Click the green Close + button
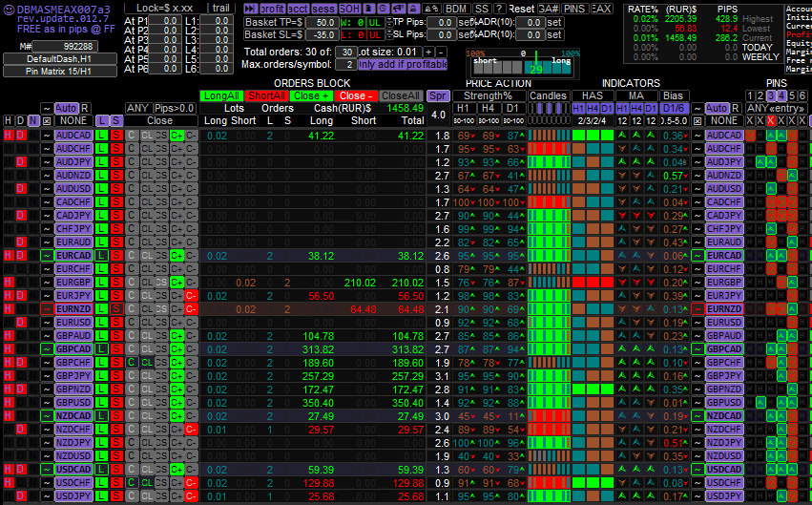Image resolution: width=812 pixels, height=505 pixels. (311, 95)
